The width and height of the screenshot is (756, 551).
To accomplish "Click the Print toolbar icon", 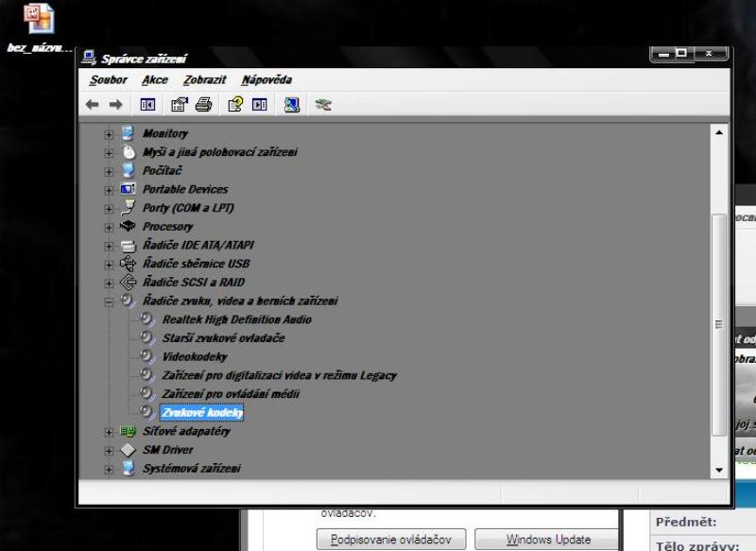I will point(203,105).
